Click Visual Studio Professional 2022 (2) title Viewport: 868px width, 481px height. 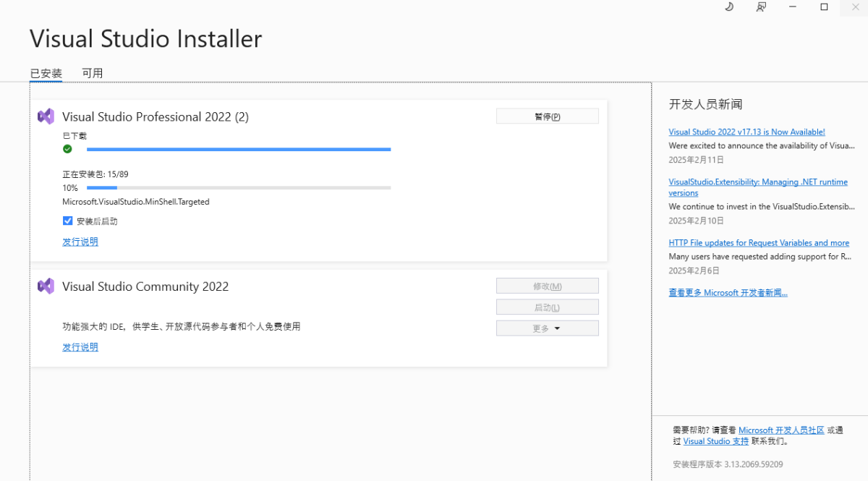(x=156, y=116)
